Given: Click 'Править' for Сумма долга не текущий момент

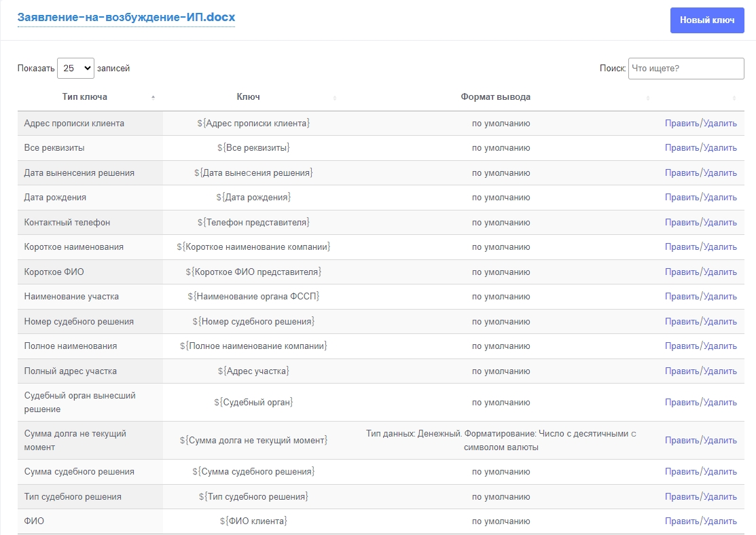Looking at the screenshot, I should point(681,441).
